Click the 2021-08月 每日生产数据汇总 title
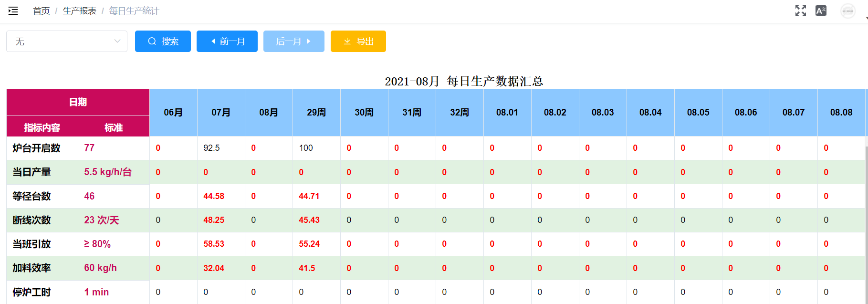This screenshot has width=868, height=304. 464,81
